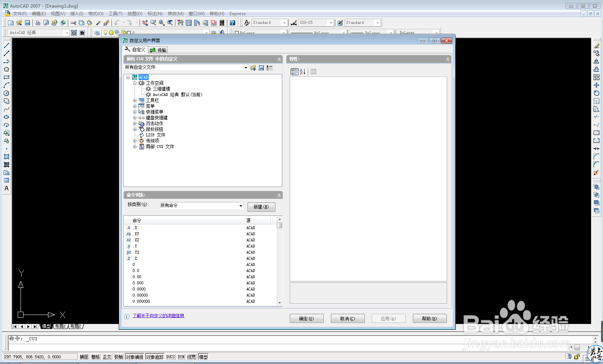Open 文件(F) menu

pos(19,14)
